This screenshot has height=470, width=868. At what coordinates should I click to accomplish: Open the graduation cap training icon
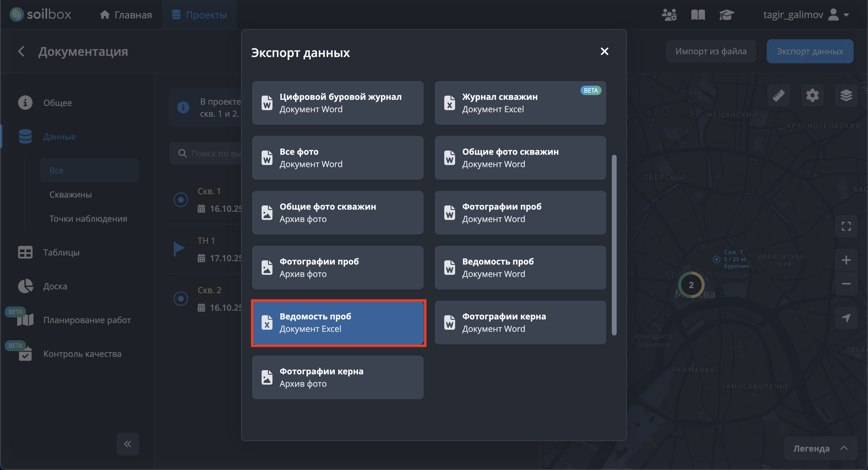[x=726, y=15]
